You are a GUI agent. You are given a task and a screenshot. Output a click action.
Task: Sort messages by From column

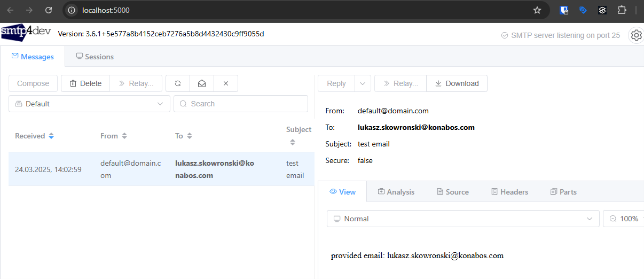pyautogui.click(x=124, y=136)
